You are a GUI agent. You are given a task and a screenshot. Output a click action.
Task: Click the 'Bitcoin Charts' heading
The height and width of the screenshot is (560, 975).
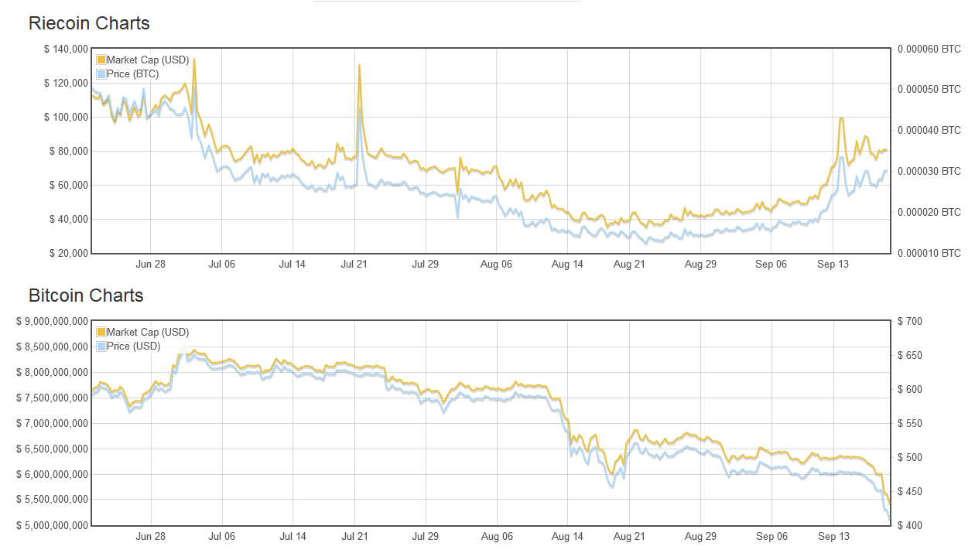tap(86, 295)
